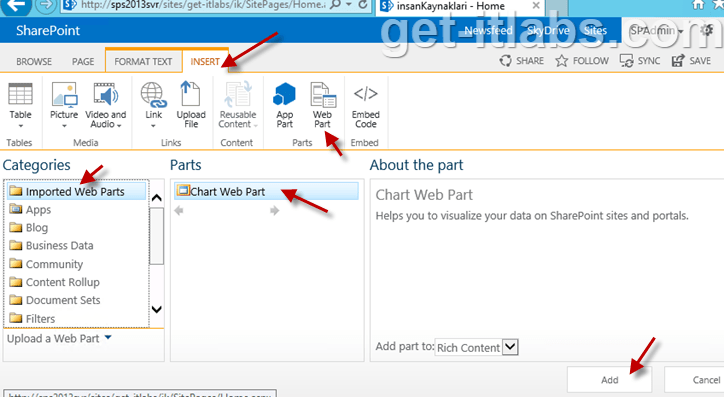Screen dimensions: 725x400
Task: Click the Video and Audio icon
Action: pos(105,94)
